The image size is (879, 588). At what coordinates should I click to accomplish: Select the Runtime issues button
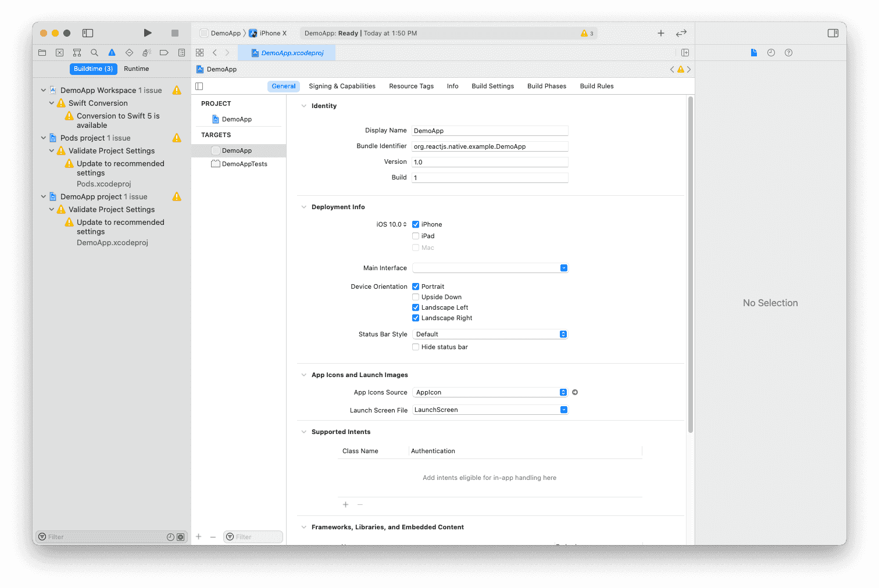point(136,69)
